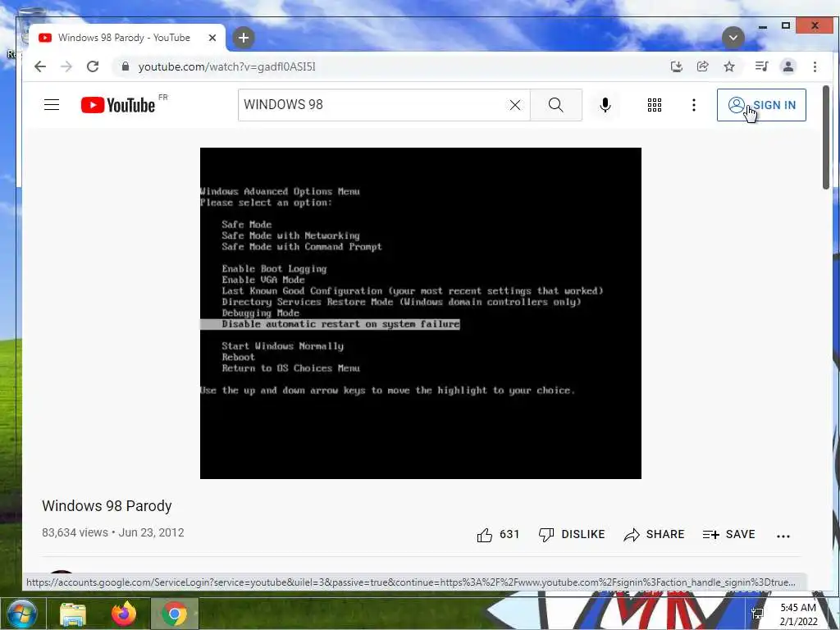Save the video to a playlist
The image size is (840, 630).
(728, 535)
